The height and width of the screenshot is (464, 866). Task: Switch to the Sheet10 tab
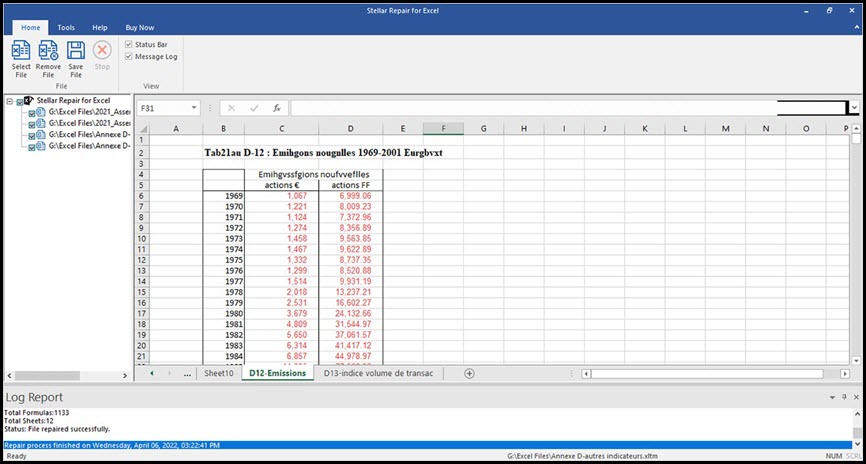pyautogui.click(x=219, y=373)
